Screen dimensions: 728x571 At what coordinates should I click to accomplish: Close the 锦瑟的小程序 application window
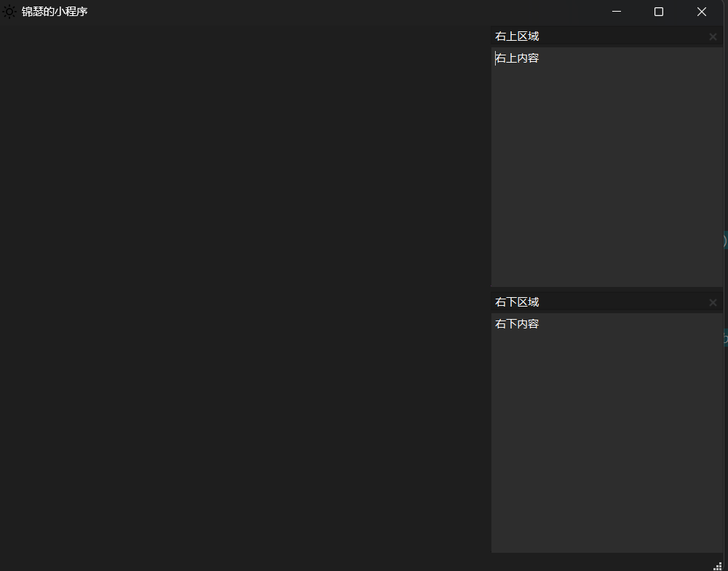701,12
